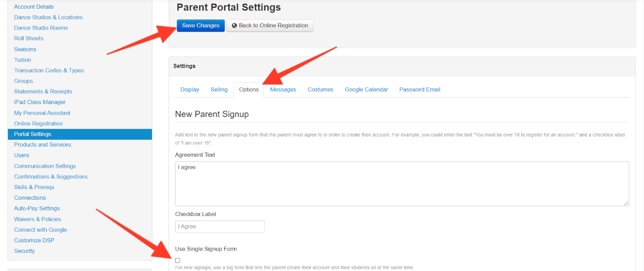Go to Online Registration in sidebar

pyautogui.click(x=38, y=123)
